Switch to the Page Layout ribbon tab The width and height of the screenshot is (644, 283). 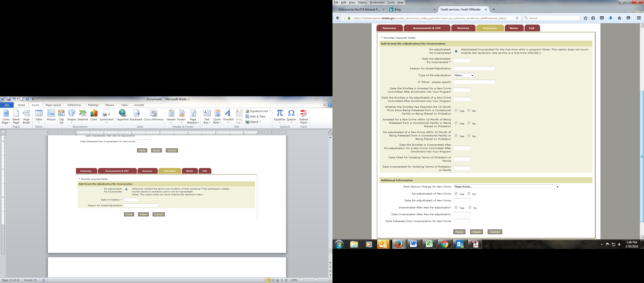click(53, 105)
